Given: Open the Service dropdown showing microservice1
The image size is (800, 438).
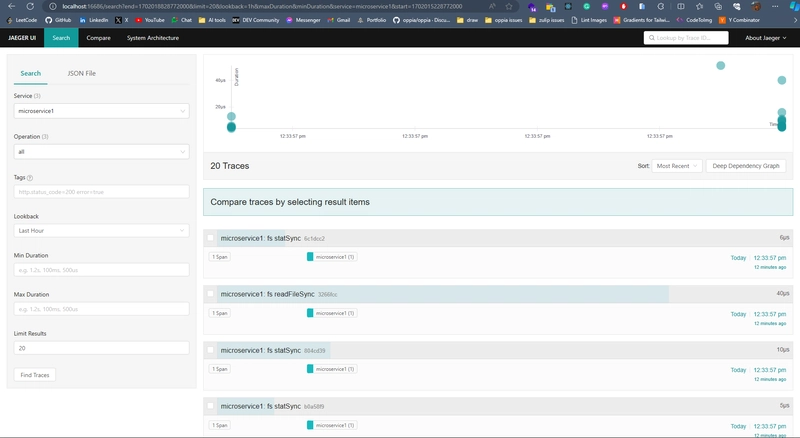Looking at the screenshot, I should pos(102,111).
